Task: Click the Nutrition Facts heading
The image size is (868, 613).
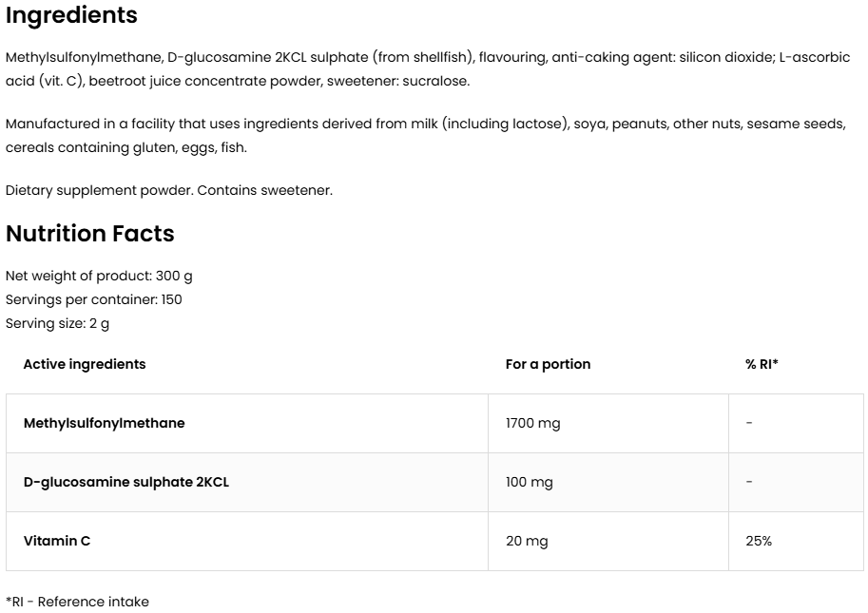Action: click(x=90, y=234)
